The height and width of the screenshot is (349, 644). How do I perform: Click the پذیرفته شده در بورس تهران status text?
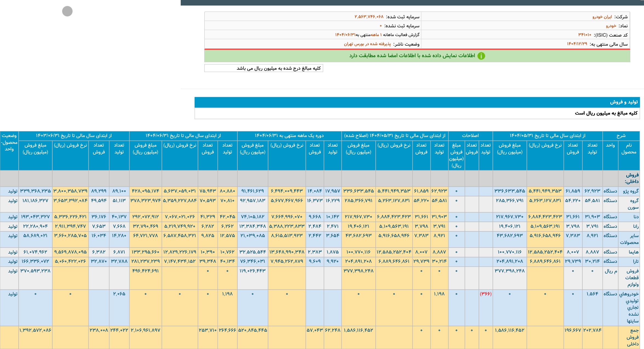tap(367, 44)
